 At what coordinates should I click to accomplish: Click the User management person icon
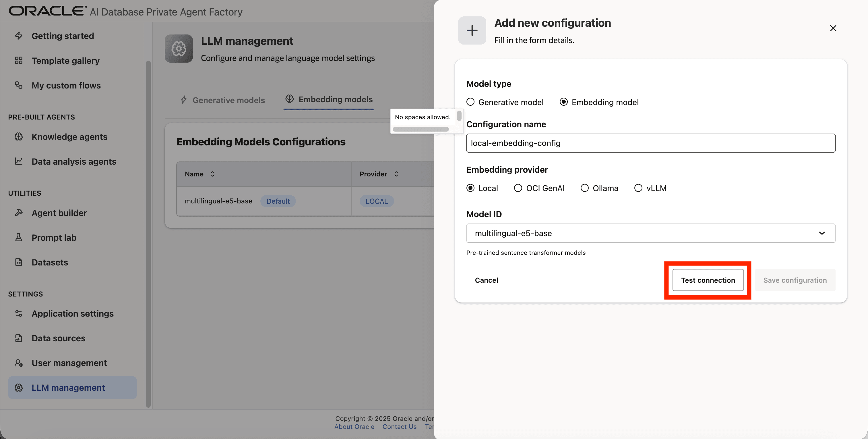[x=19, y=363]
